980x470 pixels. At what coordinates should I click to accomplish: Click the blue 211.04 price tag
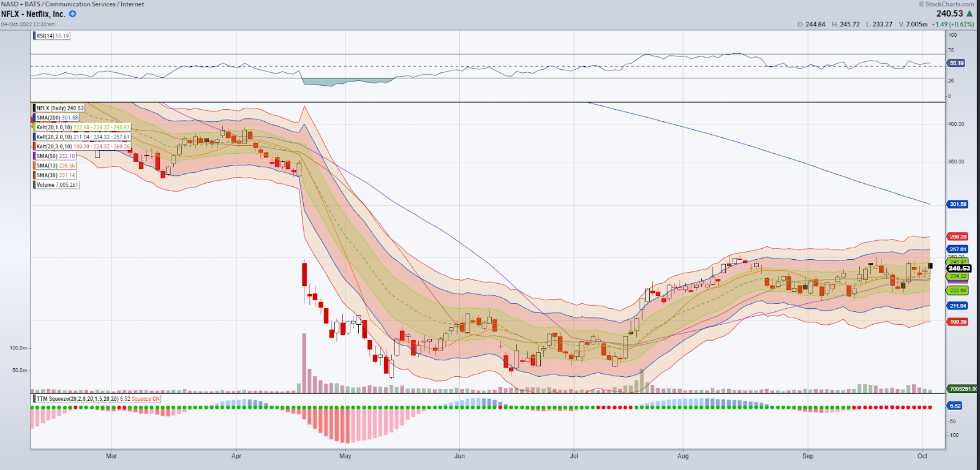958,306
